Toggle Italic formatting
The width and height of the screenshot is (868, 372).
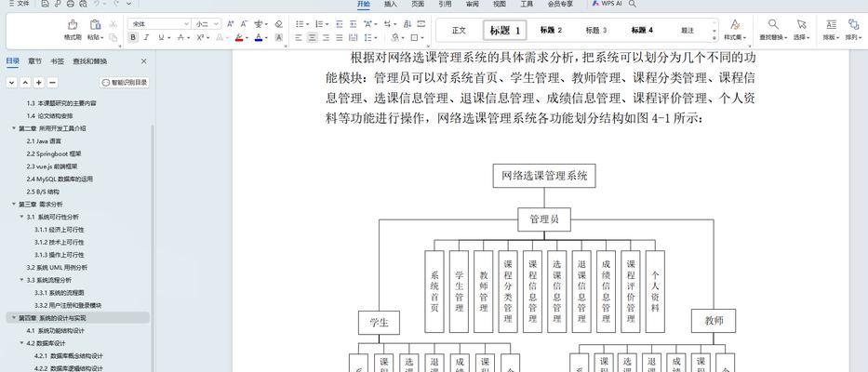tap(146, 37)
